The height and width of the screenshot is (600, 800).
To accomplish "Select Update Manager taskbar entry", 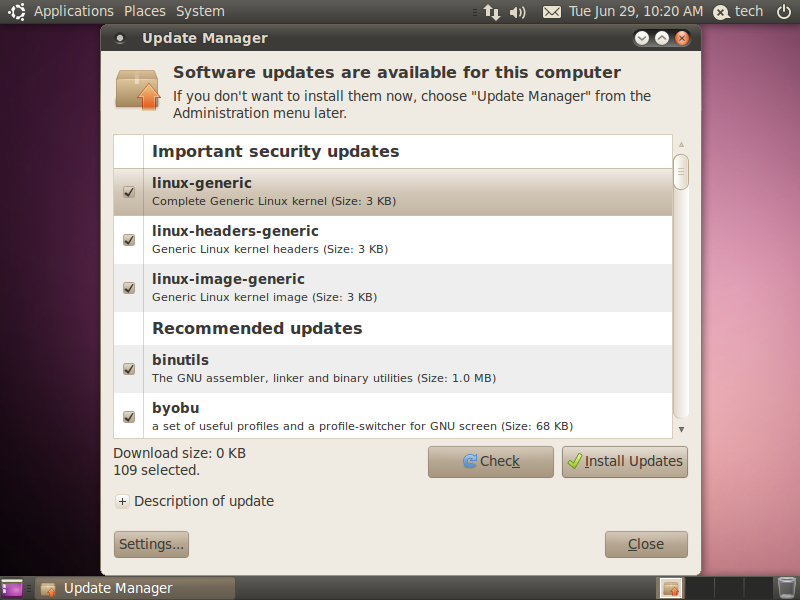I will (135, 588).
